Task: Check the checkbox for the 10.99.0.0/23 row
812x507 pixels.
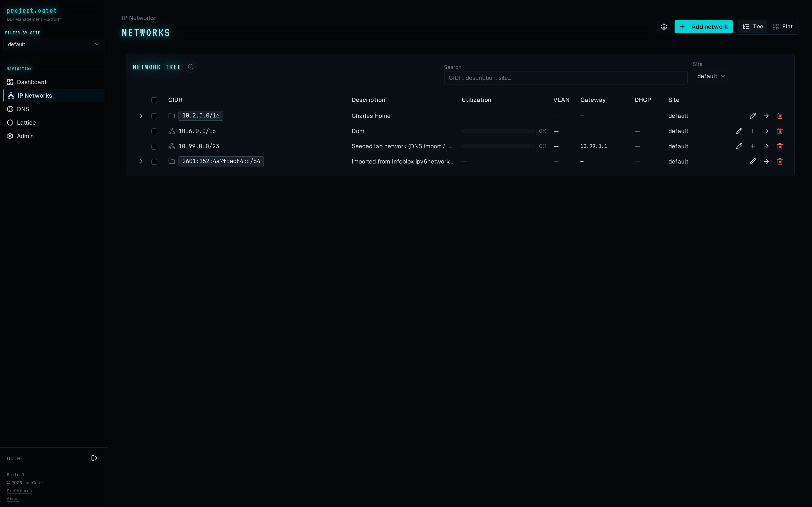Action: pos(154,147)
